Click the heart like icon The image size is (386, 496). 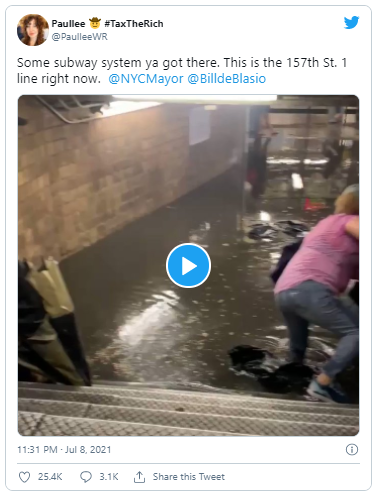tap(24, 477)
